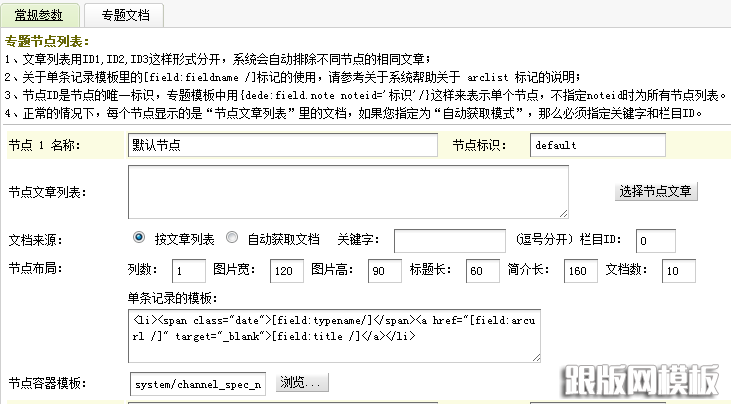Focus the 文档数 input field
The image size is (731, 404).
click(x=678, y=271)
